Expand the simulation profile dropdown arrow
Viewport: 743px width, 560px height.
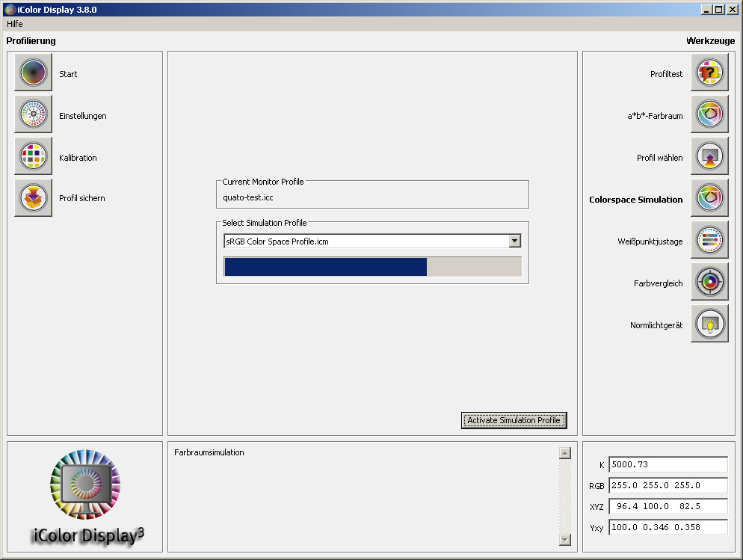[514, 241]
